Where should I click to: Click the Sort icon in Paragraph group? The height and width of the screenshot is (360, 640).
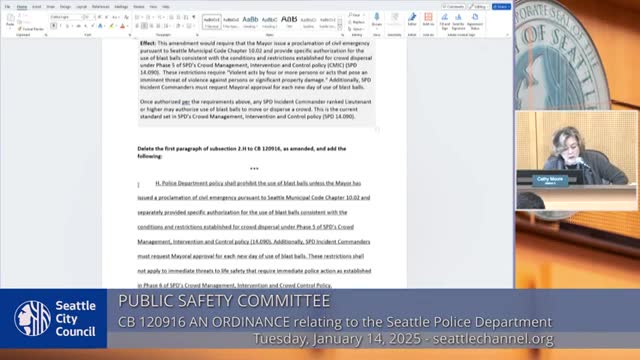coord(186,17)
